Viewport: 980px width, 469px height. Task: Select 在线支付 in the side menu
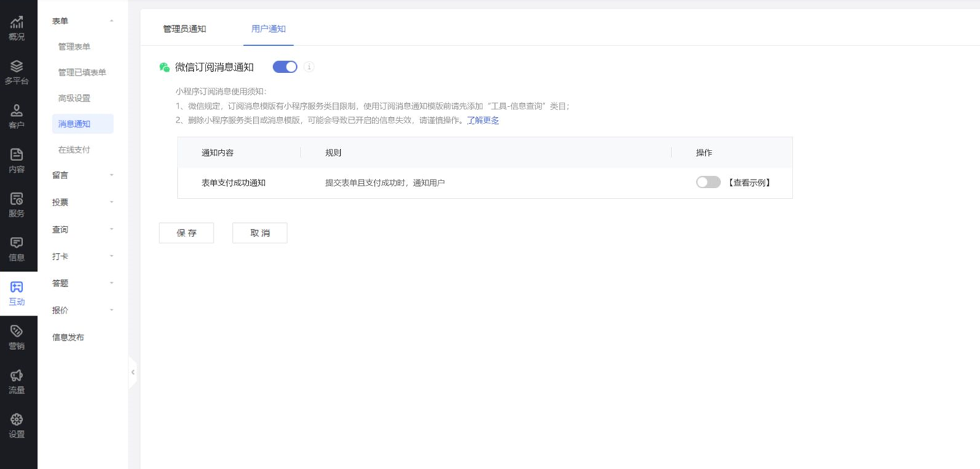pos(74,150)
